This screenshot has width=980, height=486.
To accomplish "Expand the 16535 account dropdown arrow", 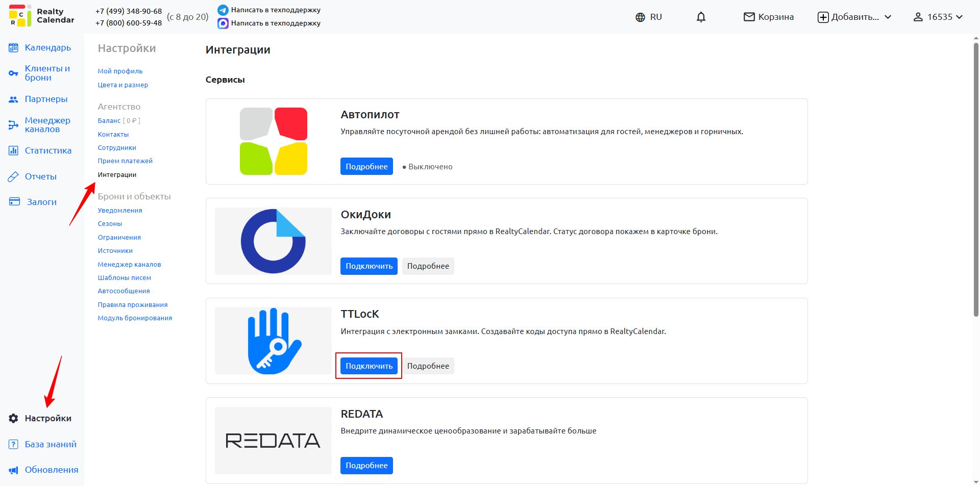I will tap(959, 17).
